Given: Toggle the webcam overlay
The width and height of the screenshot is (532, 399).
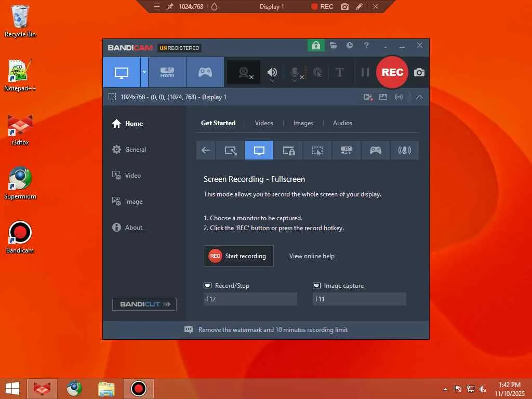Looking at the screenshot, I should click(244, 72).
